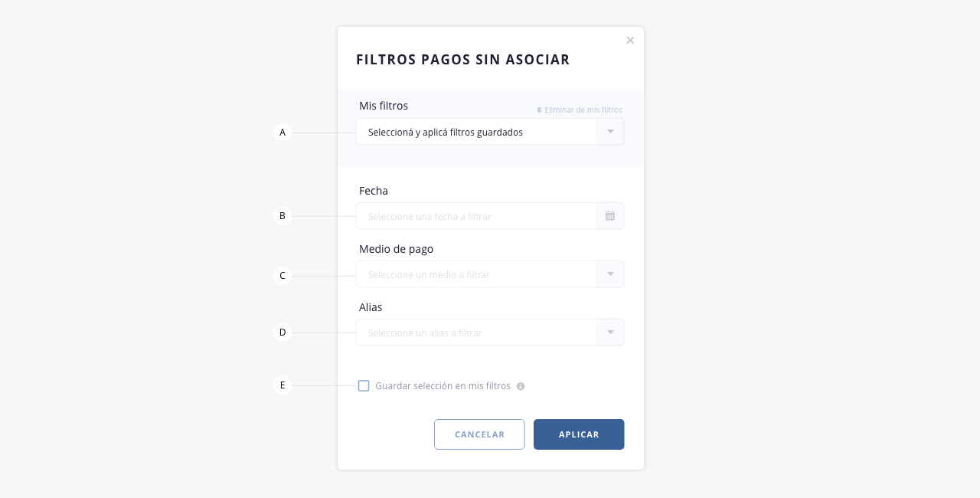Open the calendar icon in Fecha field

(610, 216)
